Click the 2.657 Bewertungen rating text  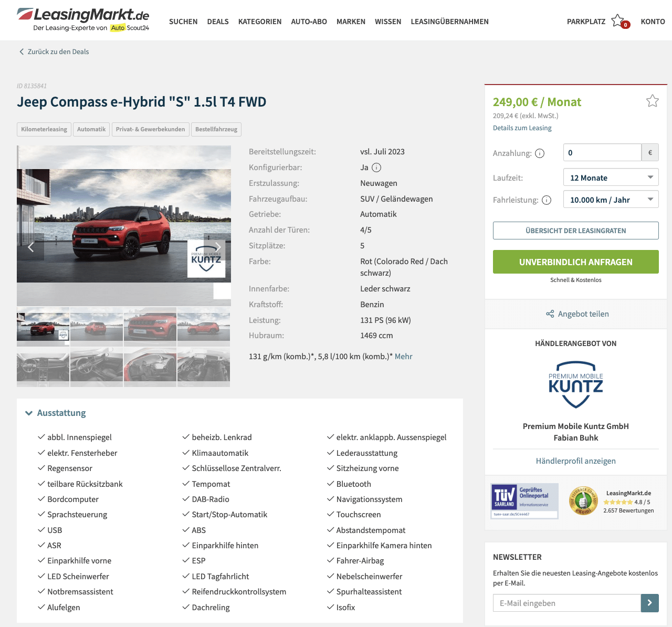(628, 510)
